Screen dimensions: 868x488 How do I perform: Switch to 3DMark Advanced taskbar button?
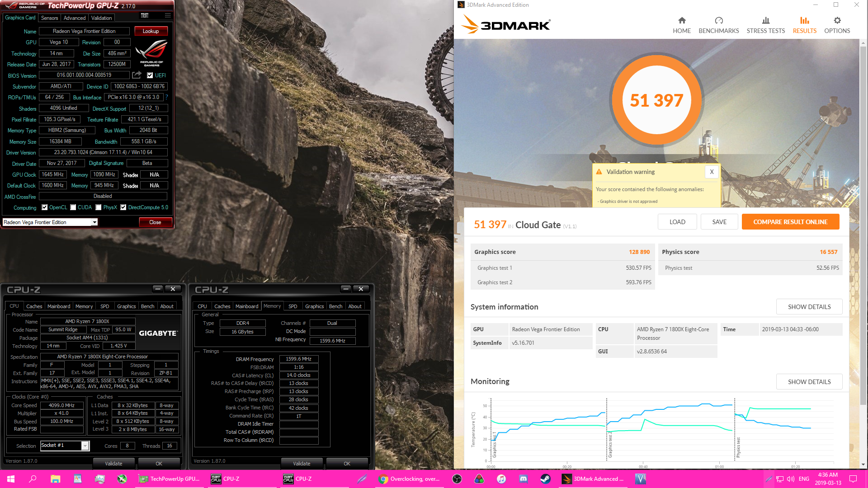[593, 479]
